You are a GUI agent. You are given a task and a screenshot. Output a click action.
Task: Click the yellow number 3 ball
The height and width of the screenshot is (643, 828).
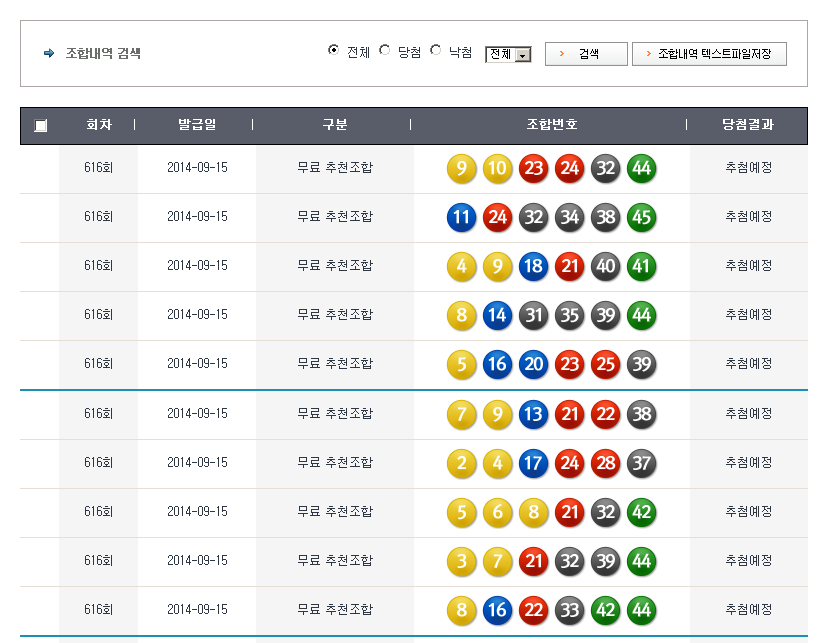461,560
